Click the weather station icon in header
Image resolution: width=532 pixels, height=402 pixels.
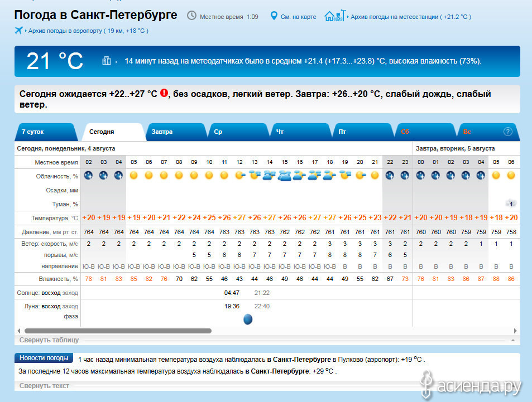(334, 16)
